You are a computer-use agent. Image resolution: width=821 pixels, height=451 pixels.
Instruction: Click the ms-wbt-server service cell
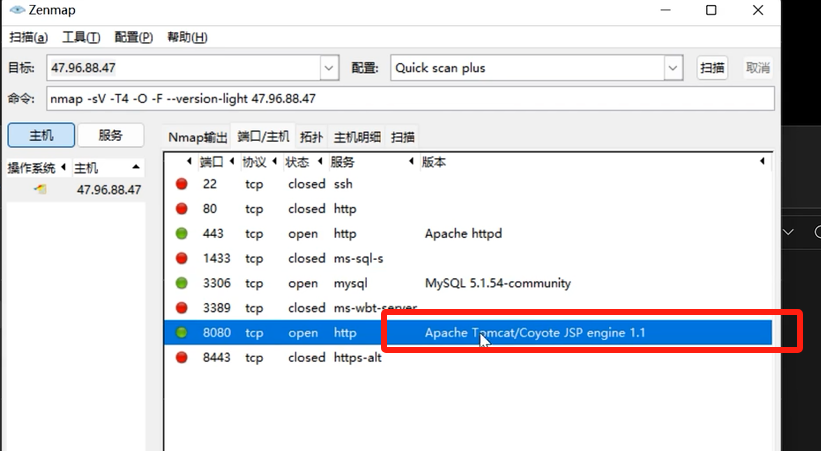[x=375, y=308]
